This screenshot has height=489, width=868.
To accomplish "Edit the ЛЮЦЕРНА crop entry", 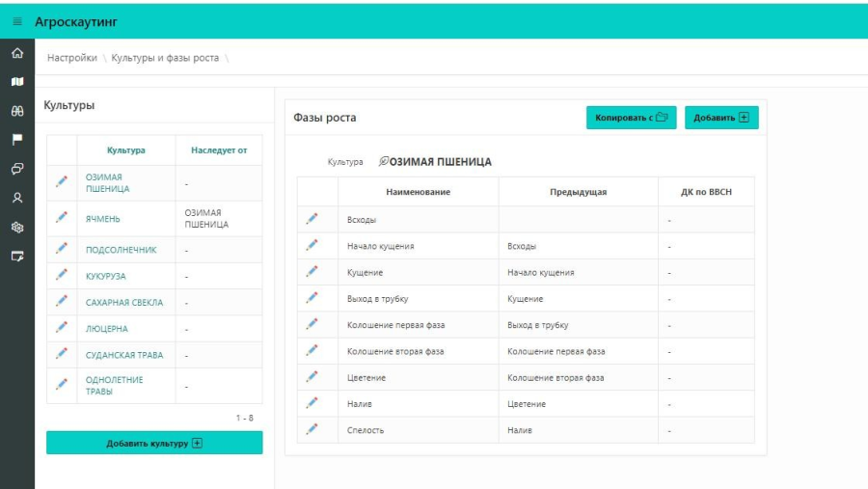I will click(x=62, y=328).
